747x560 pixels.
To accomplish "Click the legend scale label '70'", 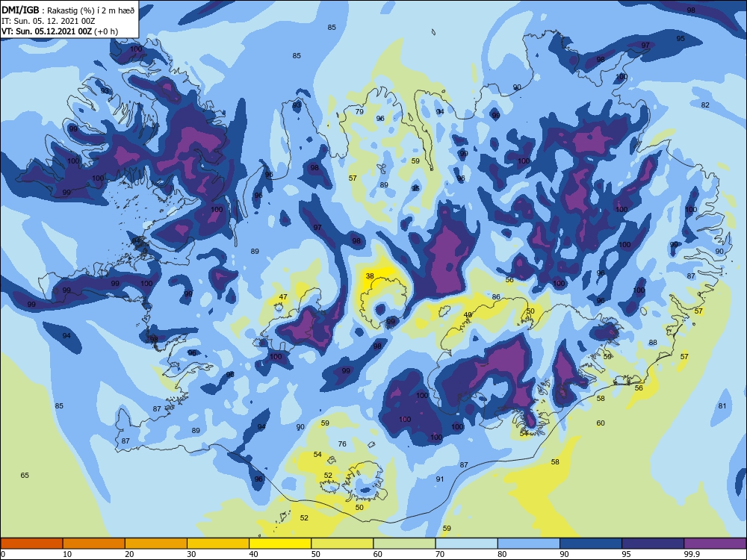I will 440,554.
